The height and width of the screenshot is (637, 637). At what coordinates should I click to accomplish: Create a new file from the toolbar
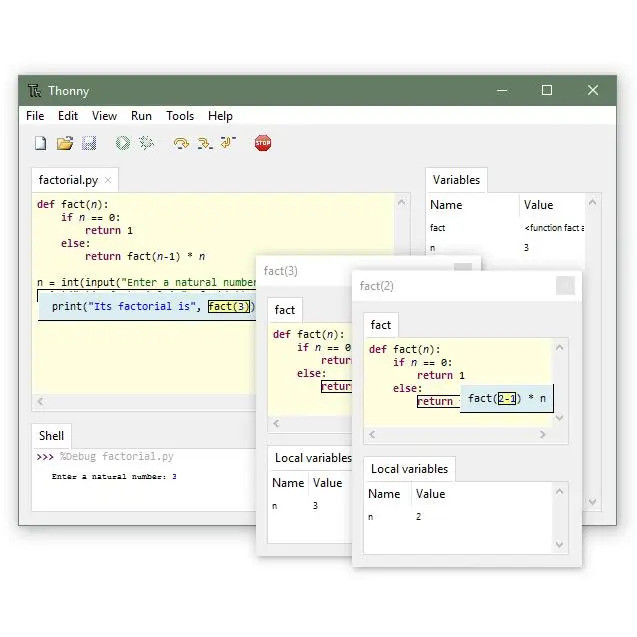pos(41,143)
